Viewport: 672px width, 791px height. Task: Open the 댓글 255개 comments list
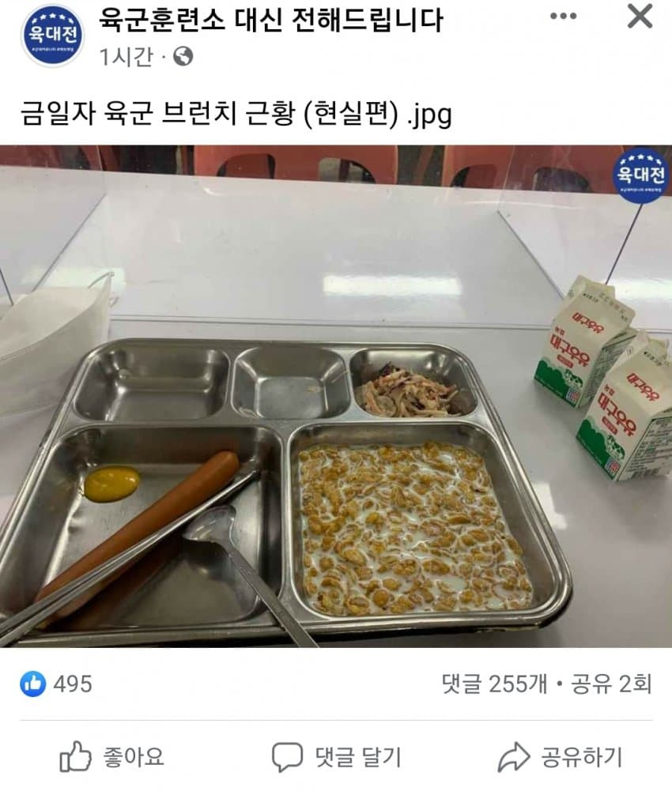494,684
